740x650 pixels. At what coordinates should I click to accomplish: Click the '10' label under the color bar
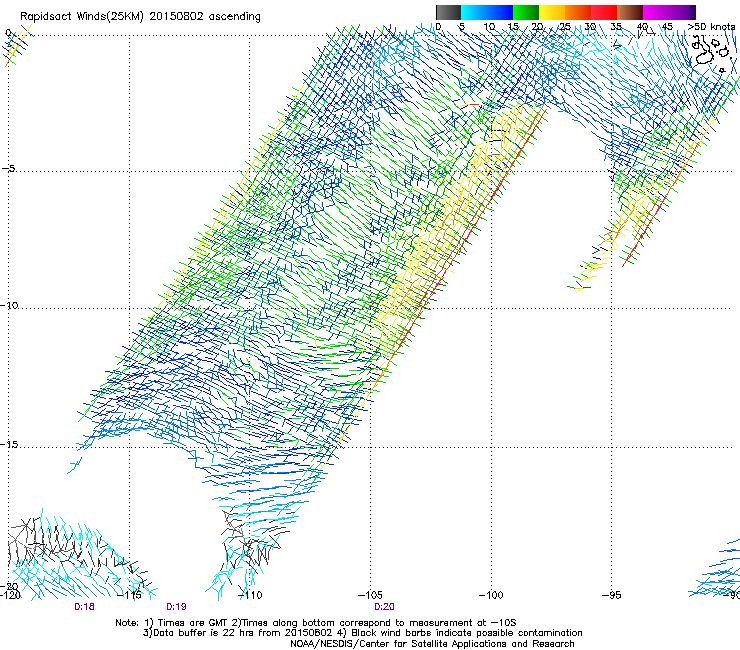489,27
